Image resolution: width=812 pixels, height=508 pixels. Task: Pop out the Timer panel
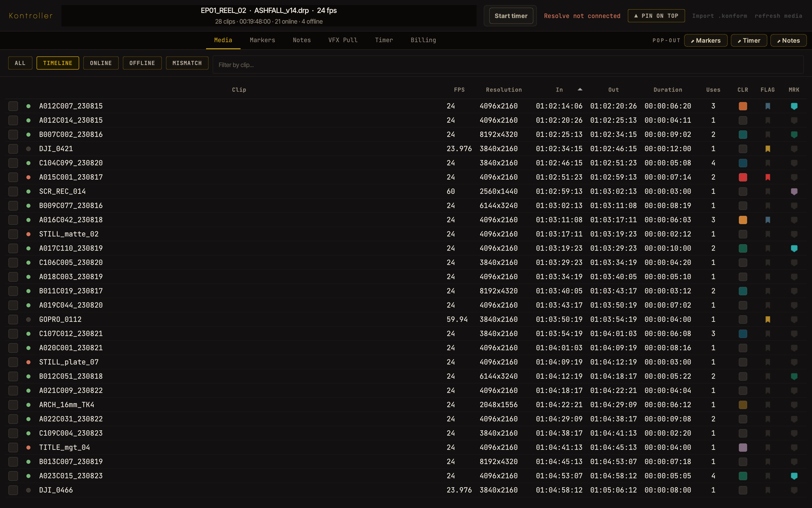(x=749, y=40)
